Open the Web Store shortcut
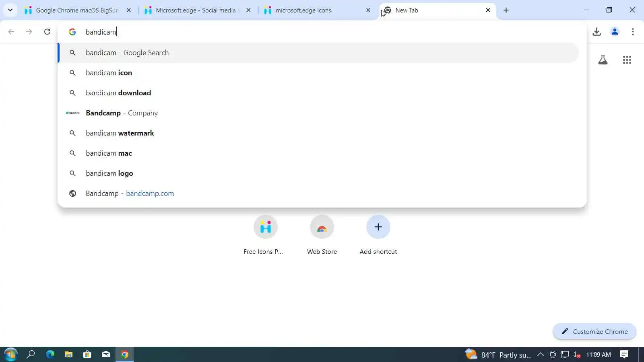 (x=322, y=235)
